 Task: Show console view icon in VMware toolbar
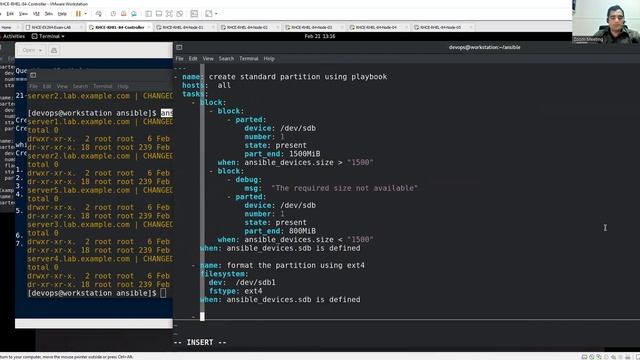[x=194, y=13]
